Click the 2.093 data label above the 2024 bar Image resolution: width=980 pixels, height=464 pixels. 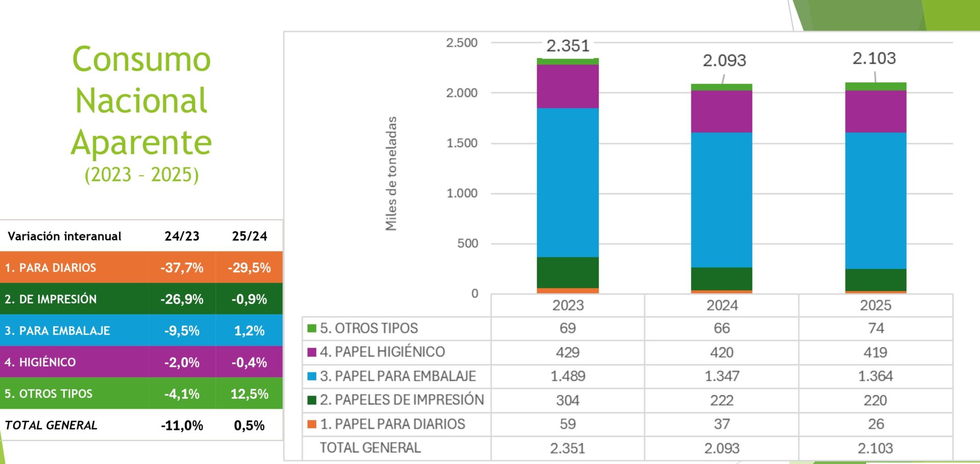tap(724, 61)
